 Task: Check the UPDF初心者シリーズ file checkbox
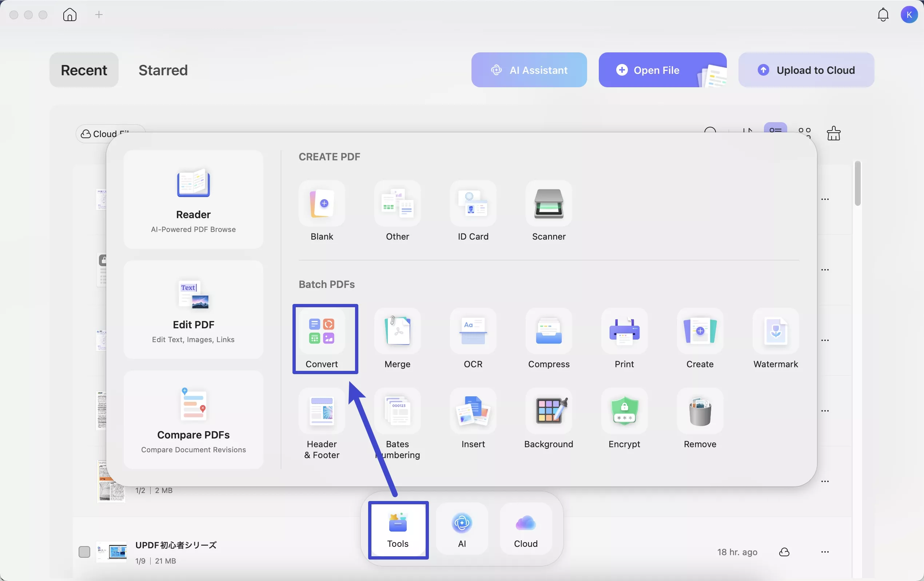pyautogui.click(x=84, y=552)
